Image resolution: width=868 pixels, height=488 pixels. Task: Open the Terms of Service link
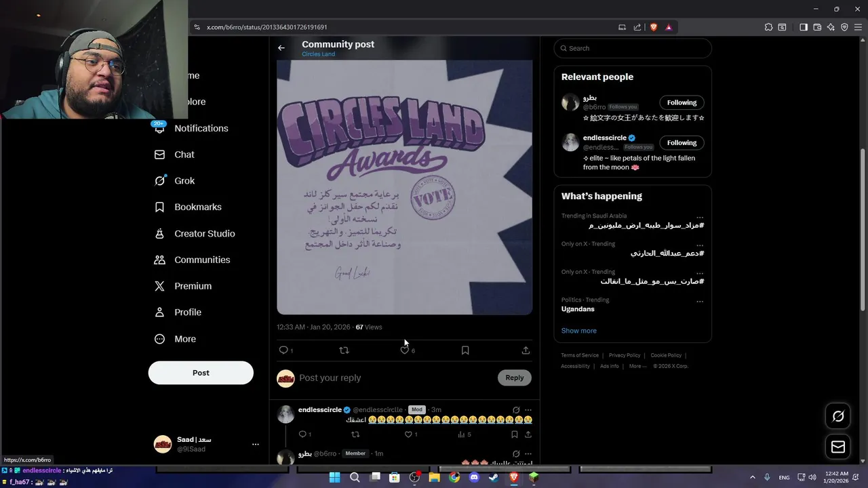point(580,355)
